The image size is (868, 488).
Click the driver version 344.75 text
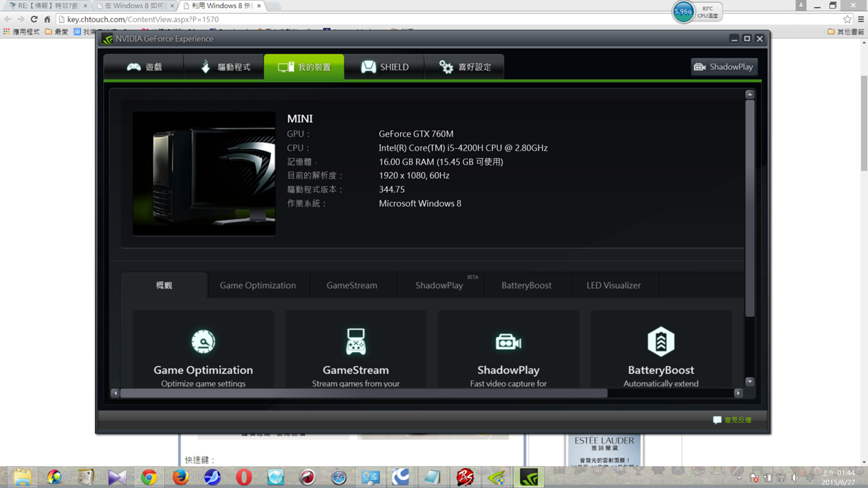tap(391, 190)
